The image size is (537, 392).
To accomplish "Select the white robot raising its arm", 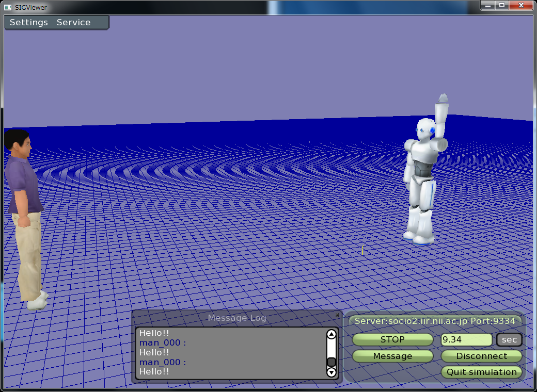I will (422, 175).
